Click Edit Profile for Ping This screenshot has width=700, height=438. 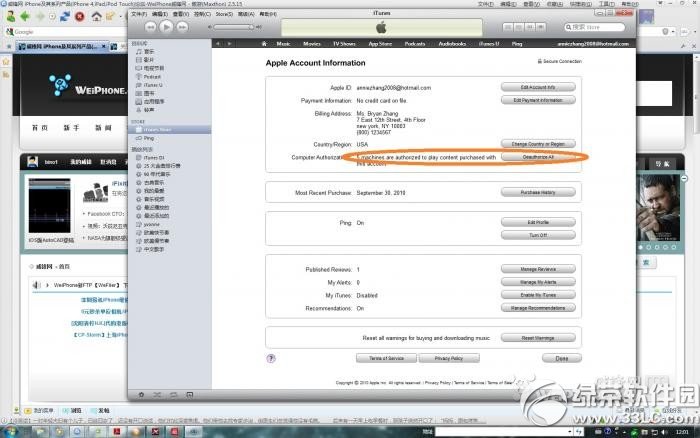538,222
